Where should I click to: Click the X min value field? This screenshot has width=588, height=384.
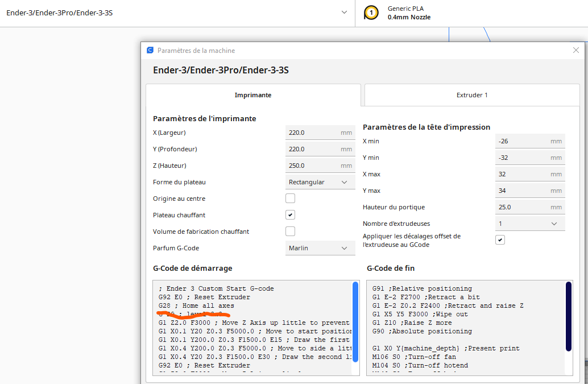pos(530,142)
